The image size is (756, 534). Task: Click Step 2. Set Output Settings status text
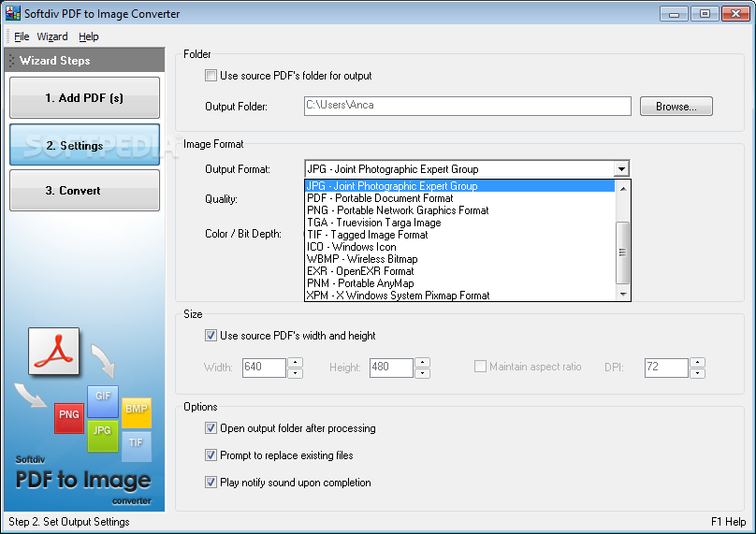[x=69, y=522]
